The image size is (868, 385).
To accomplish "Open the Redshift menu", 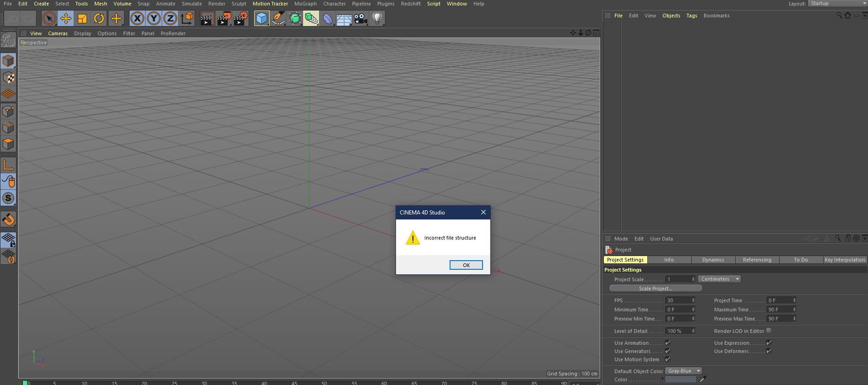I will pos(411,4).
